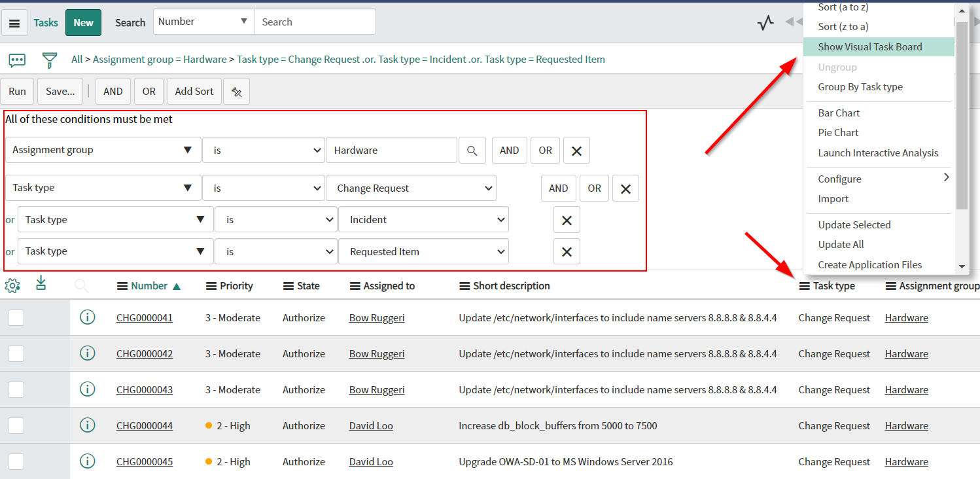Open the Assigned to column menu icon

[x=355, y=286]
